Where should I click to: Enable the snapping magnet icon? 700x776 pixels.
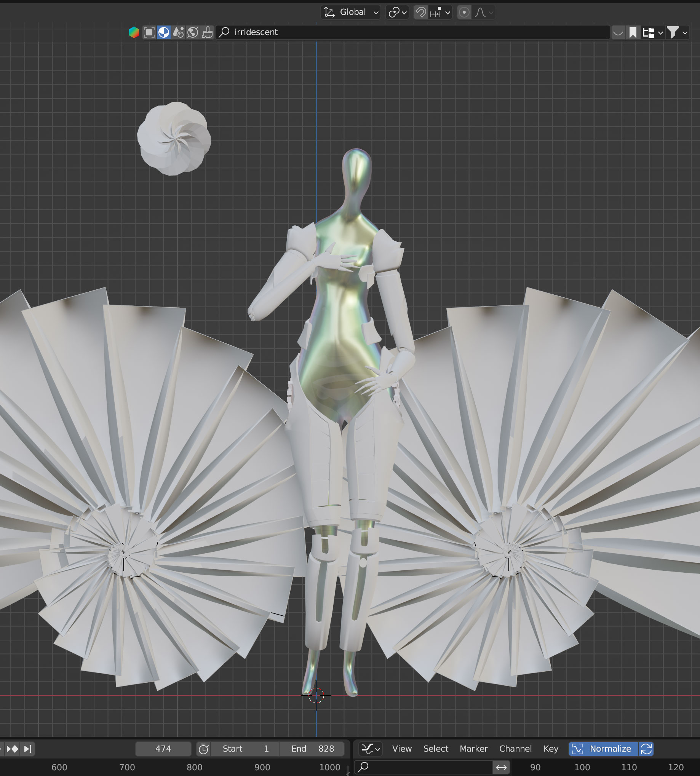(421, 13)
